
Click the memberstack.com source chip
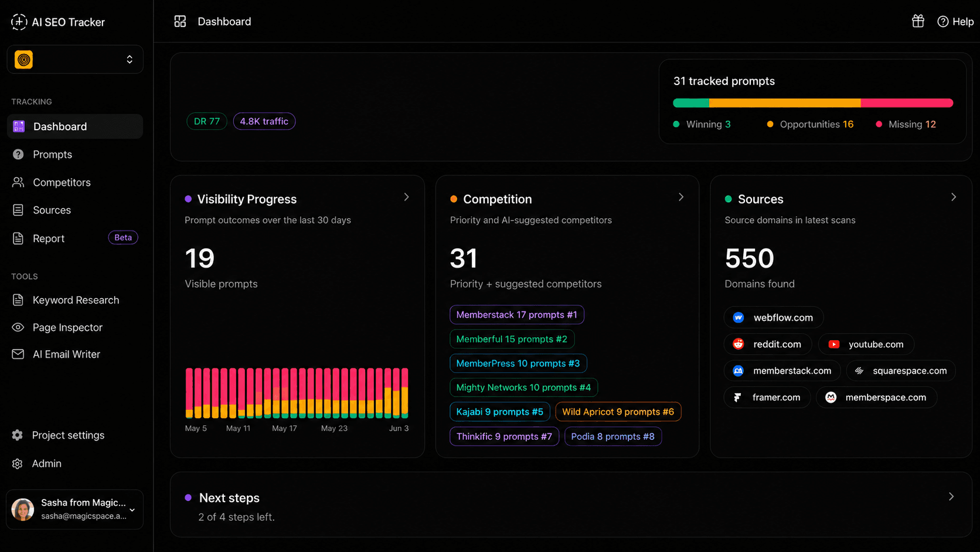pos(782,371)
